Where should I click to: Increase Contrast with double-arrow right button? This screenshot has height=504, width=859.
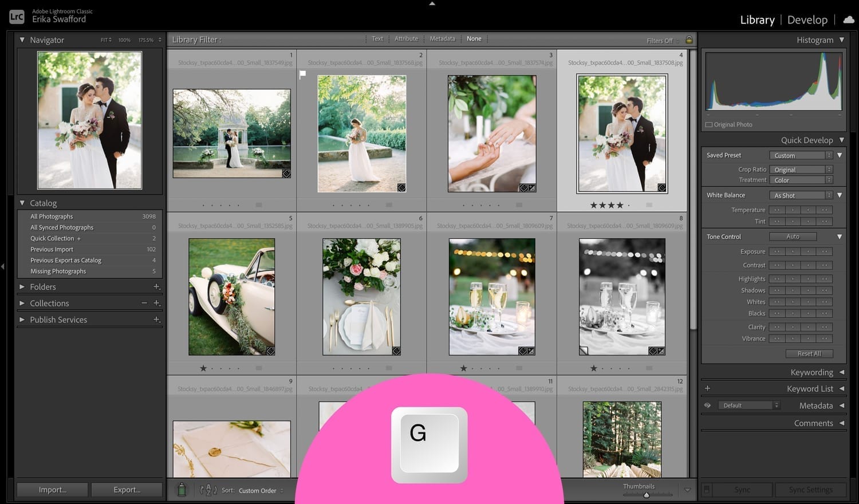tap(824, 265)
